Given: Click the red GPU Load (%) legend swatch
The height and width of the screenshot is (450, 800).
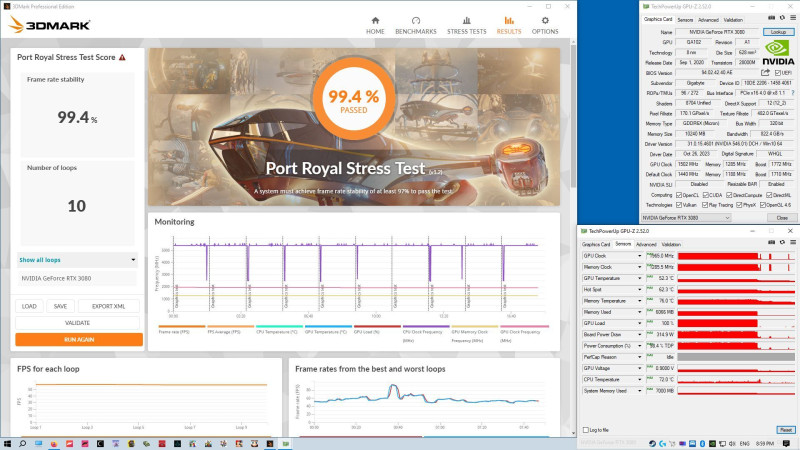Looking at the screenshot, I should (x=377, y=326).
